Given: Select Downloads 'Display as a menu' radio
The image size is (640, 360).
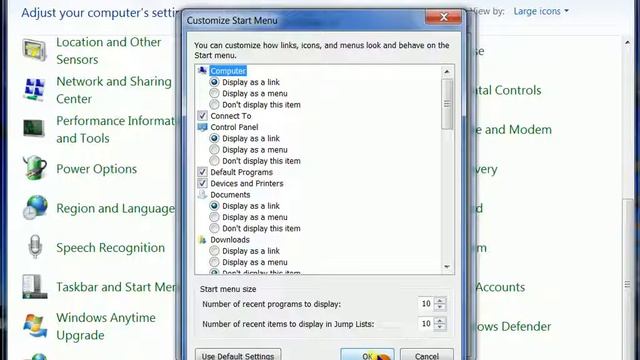Looking at the screenshot, I should 214,262.
